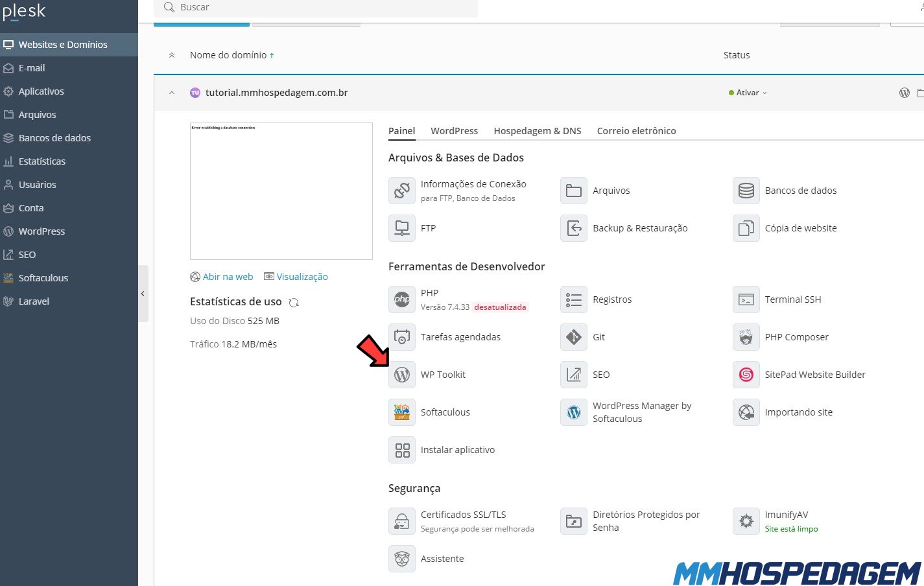Sort by Nome do domínio column
This screenshot has height=586, width=924.
click(231, 55)
